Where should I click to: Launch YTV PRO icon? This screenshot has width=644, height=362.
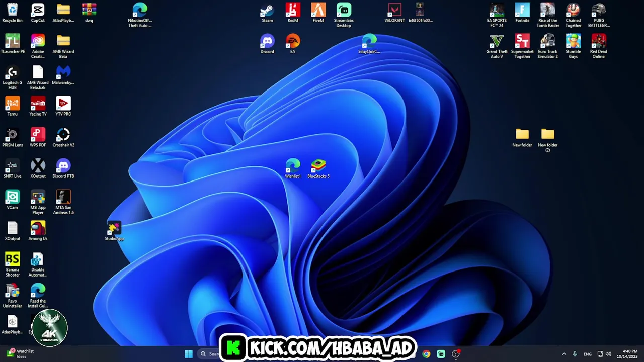coord(63,107)
